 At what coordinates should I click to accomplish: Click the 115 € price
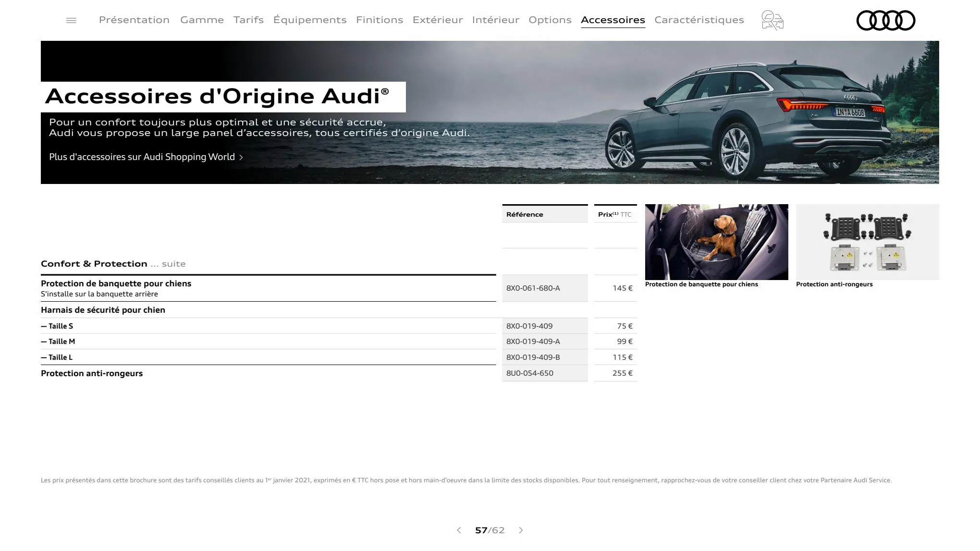click(x=623, y=357)
